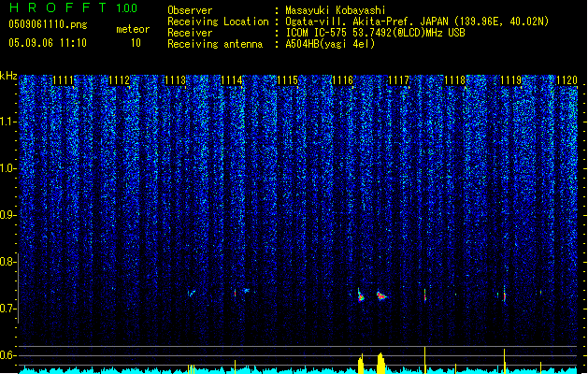Click the 1118 time marker
This screenshot has height=374, width=588.
(455, 80)
